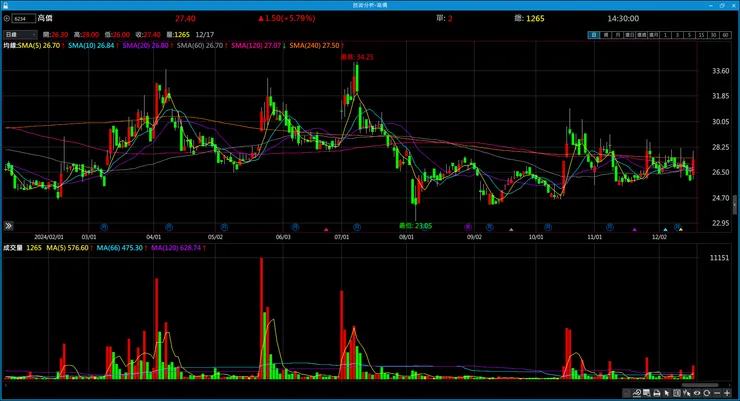Select the 30-minute period button
This screenshot has width=740, height=401.
coord(714,35)
